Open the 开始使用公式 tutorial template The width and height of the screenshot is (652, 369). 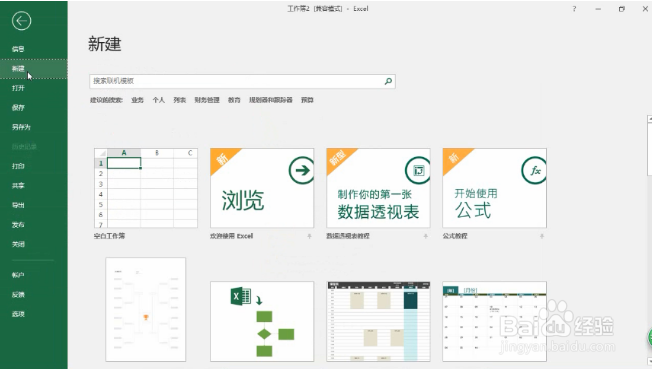tap(494, 188)
